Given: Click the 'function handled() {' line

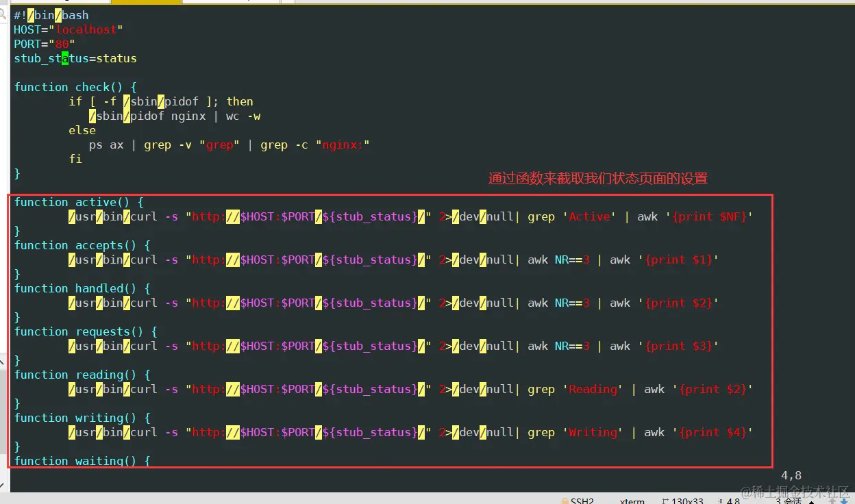Looking at the screenshot, I should pos(82,288).
